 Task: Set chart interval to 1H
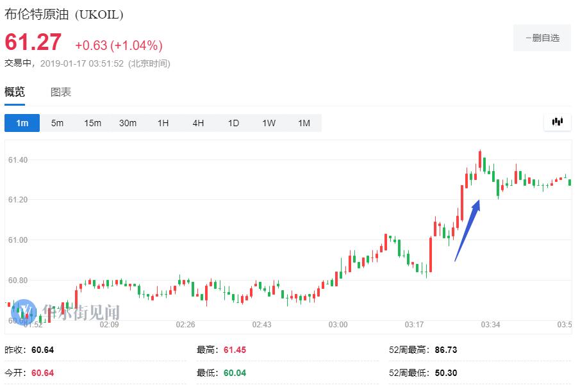pyautogui.click(x=163, y=123)
